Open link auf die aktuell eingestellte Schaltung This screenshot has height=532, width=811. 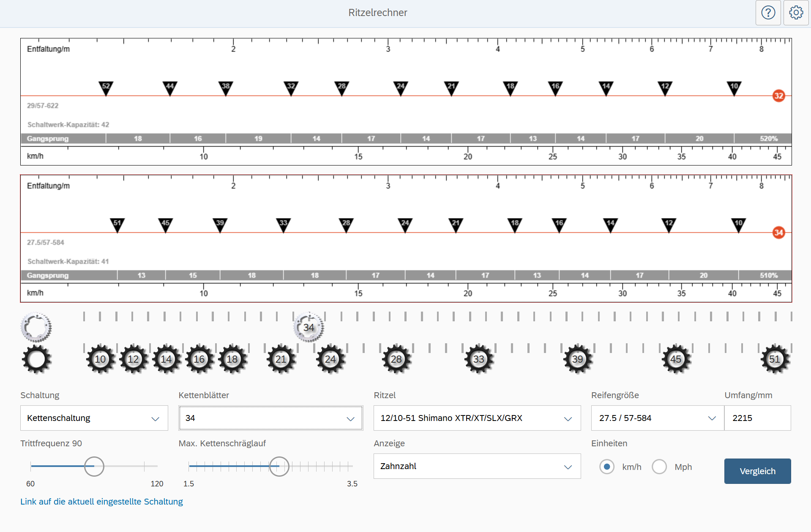[101, 502]
